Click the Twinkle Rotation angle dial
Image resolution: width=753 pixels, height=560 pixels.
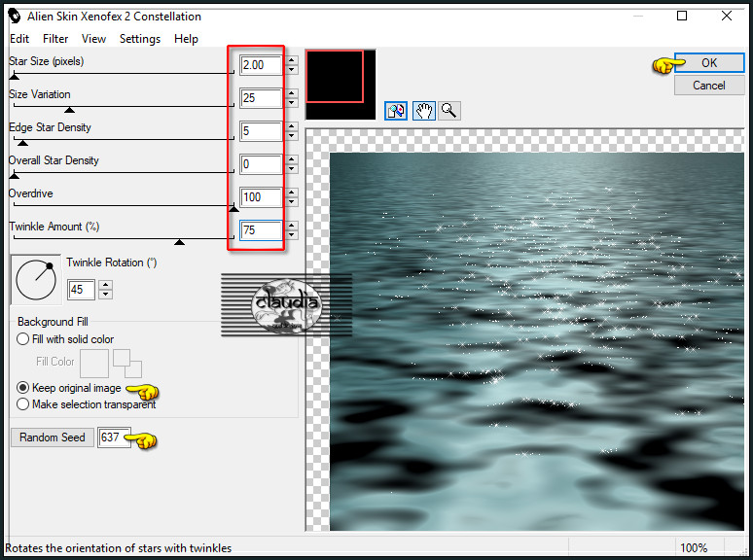36,280
